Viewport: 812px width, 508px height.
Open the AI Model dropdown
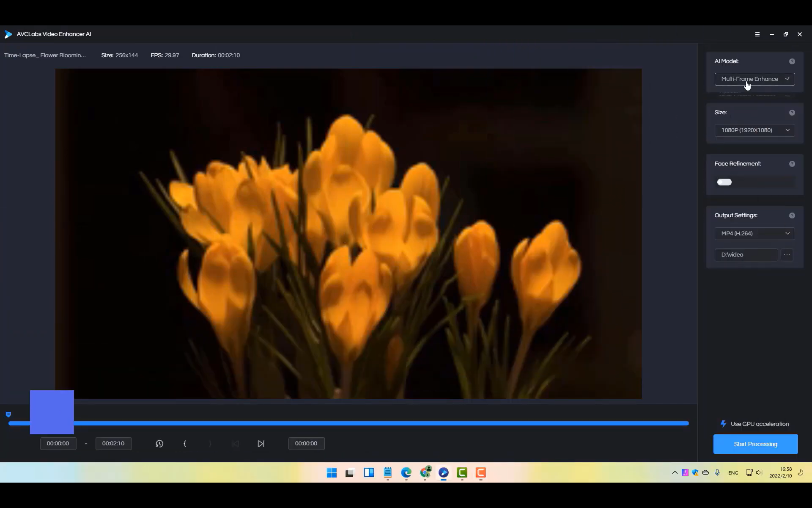click(755, 79)
